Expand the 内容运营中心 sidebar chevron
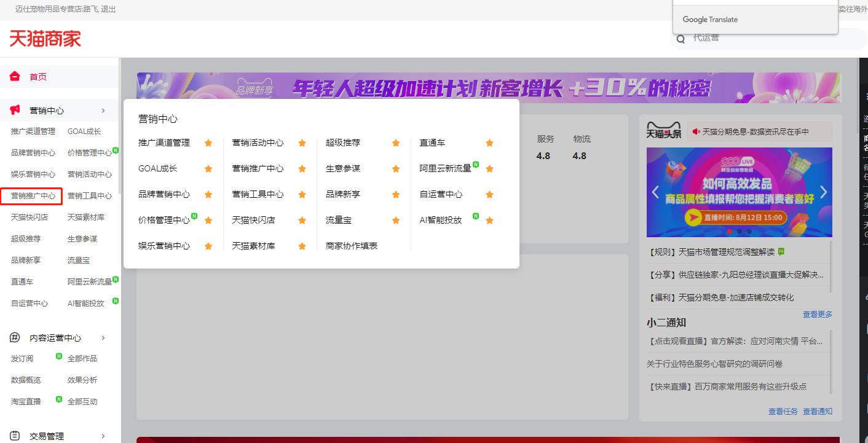This screenshot has height=443, width=868. click(103, 338)
